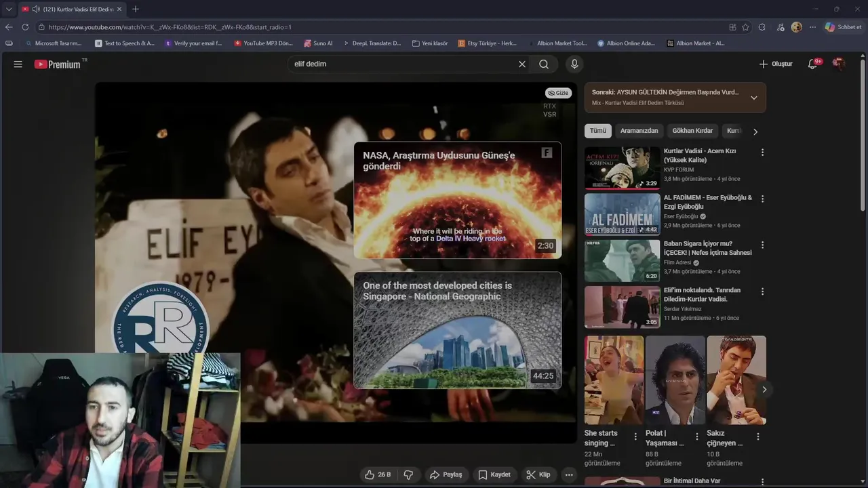Bookmark this page with the star icon
The width and height of the screenshot is (868, 488).
point(745,27)
